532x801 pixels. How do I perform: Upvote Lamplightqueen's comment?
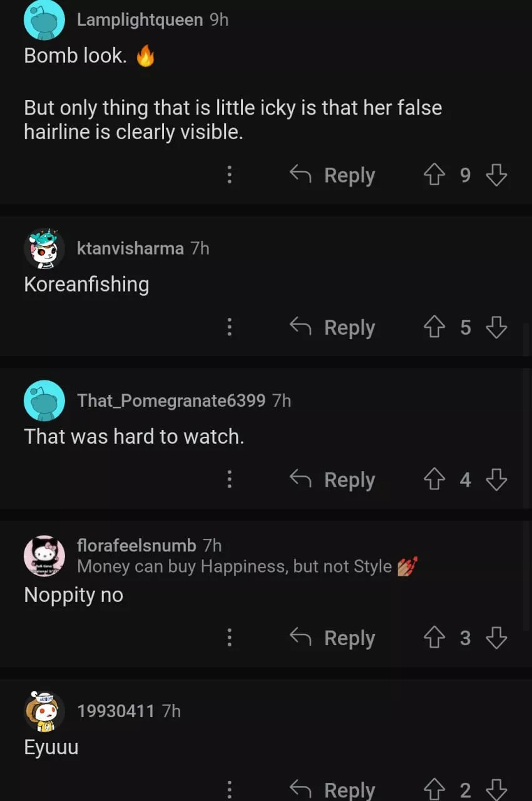[434, 175]
